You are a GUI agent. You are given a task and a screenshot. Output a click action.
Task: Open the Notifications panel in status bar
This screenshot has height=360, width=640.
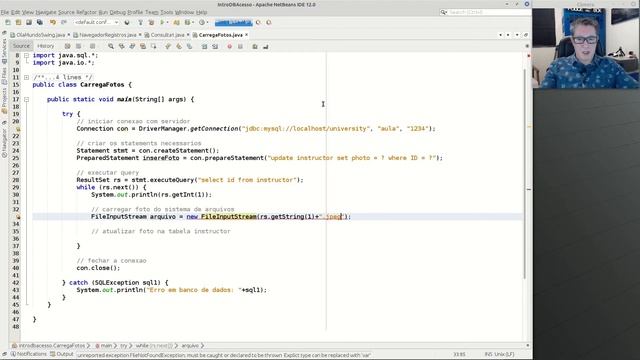[28, 354]
